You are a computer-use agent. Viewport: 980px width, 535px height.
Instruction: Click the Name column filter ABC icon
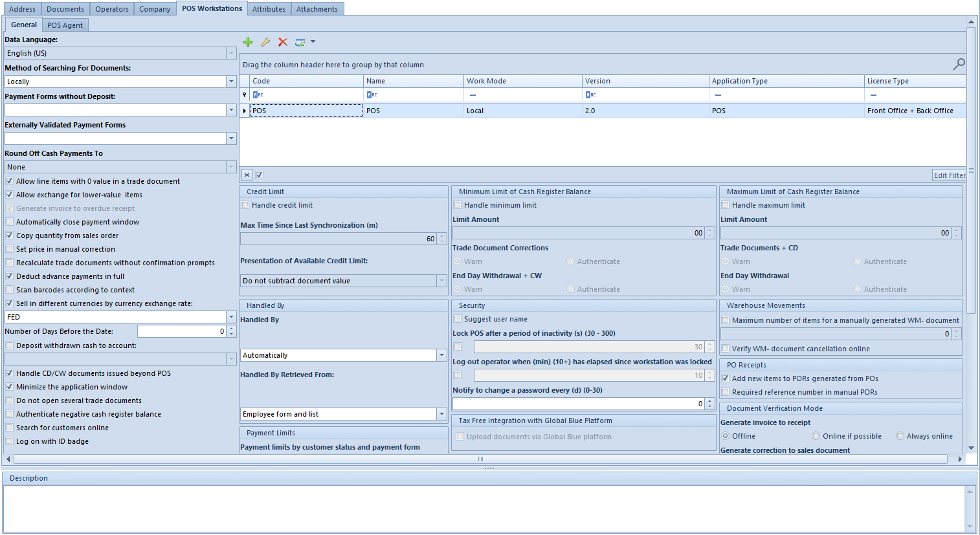coord(372,94)
